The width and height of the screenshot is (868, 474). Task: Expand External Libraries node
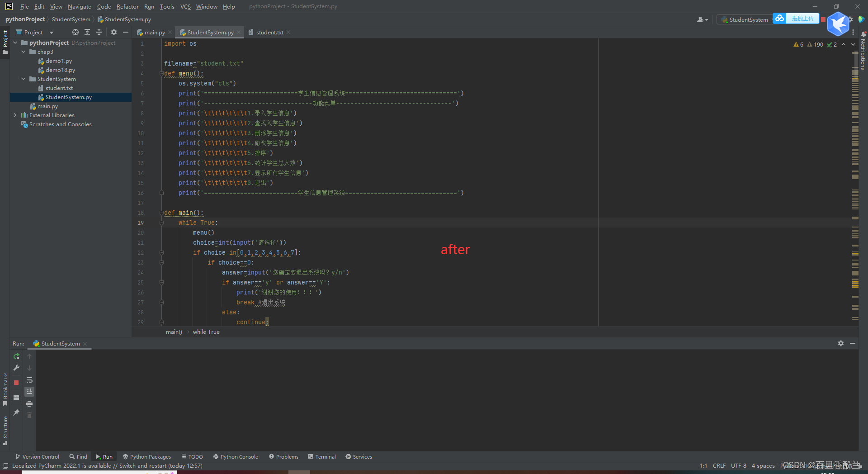15,115
